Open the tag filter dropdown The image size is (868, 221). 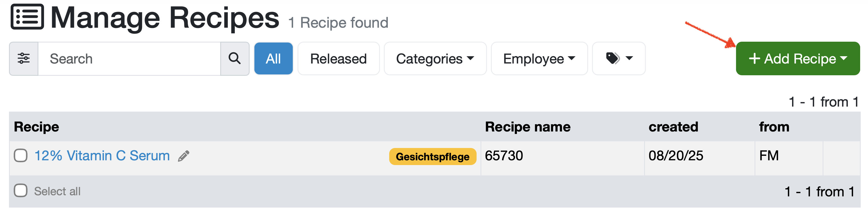(x=619, y=58)
